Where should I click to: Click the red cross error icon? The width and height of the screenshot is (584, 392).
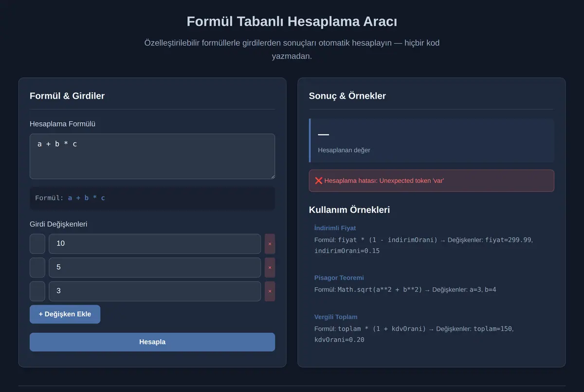pos(319,180)
